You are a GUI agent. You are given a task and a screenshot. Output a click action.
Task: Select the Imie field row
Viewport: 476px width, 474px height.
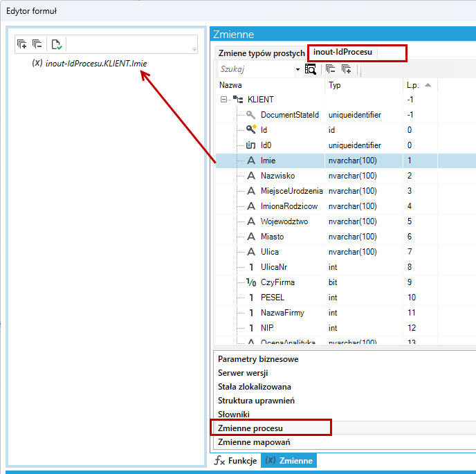[x=346, y=161]
